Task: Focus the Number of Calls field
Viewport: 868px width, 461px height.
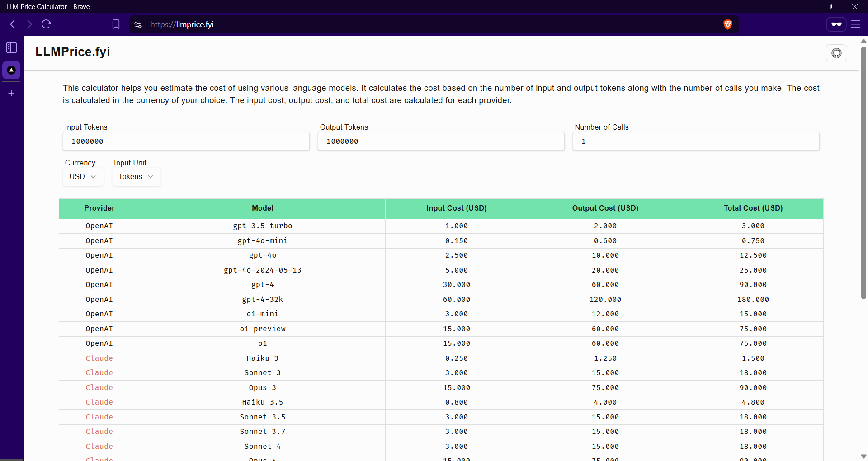Action: 696,141
